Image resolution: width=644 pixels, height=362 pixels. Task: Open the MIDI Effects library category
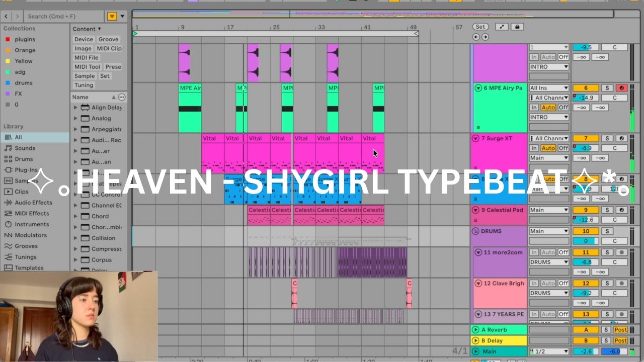pos(32,213)
